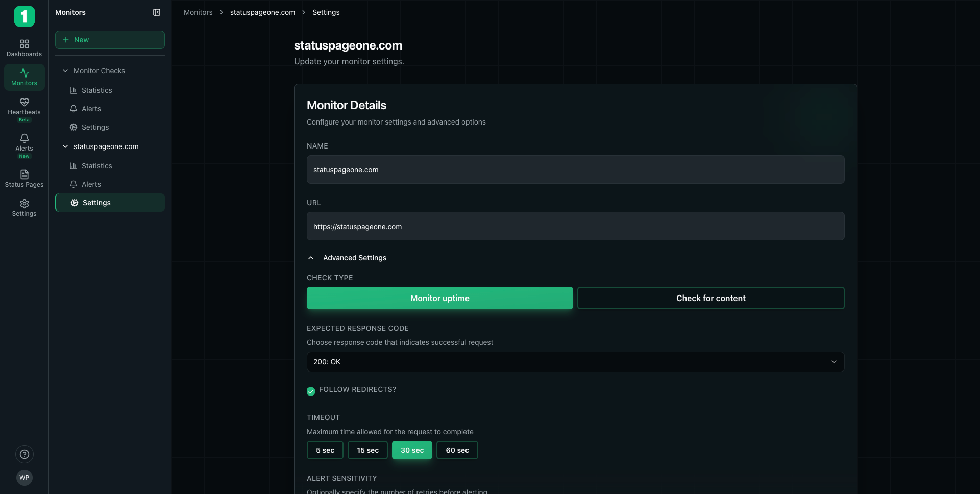Collapse the Monitor Checks tree item
Image resolution: width=980 pixels, height=494 pixels.
(x=65, y=71)
